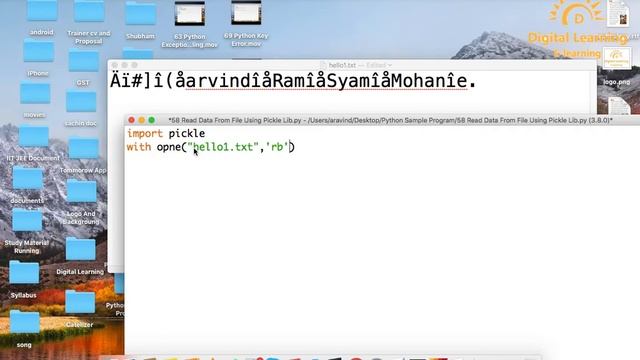640x360 pixels.
Task: Open the android folder on desktop
Action: pos(42,11)
